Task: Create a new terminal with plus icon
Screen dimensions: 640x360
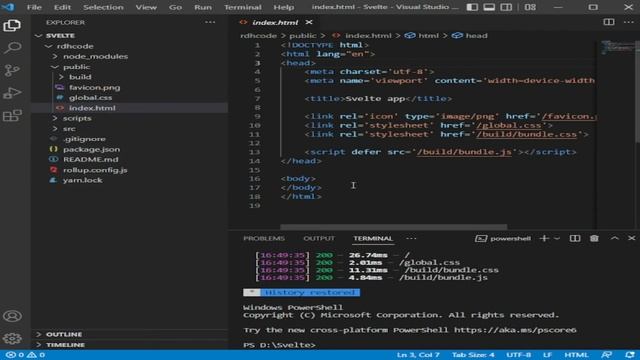Action: pyautogui.click(x=544, y=238)
